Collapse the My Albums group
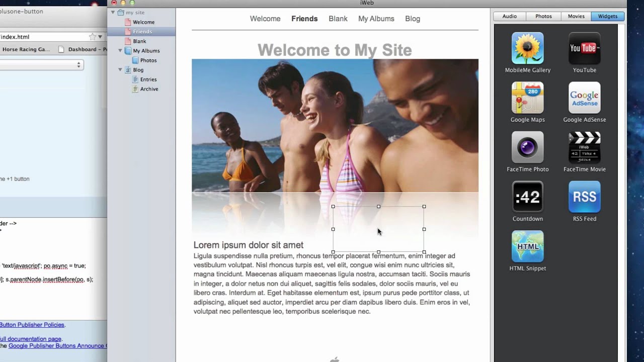The height and width of the screenshot is (362, 644). (120, 51)
